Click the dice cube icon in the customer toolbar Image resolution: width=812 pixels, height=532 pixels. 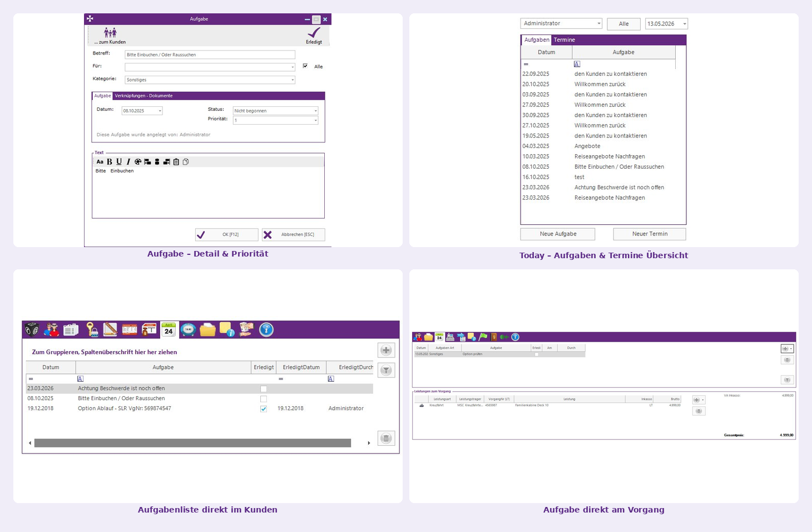click(32, 329)
